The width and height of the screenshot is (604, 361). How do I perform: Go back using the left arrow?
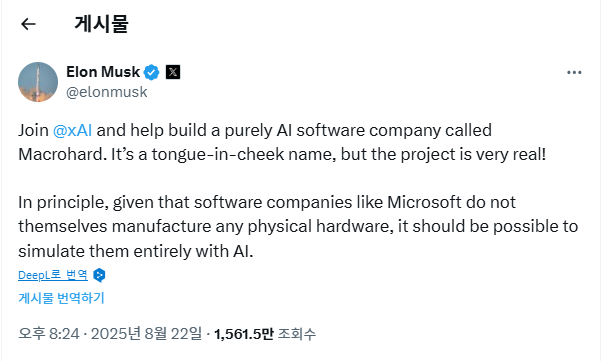coord(28,24)
